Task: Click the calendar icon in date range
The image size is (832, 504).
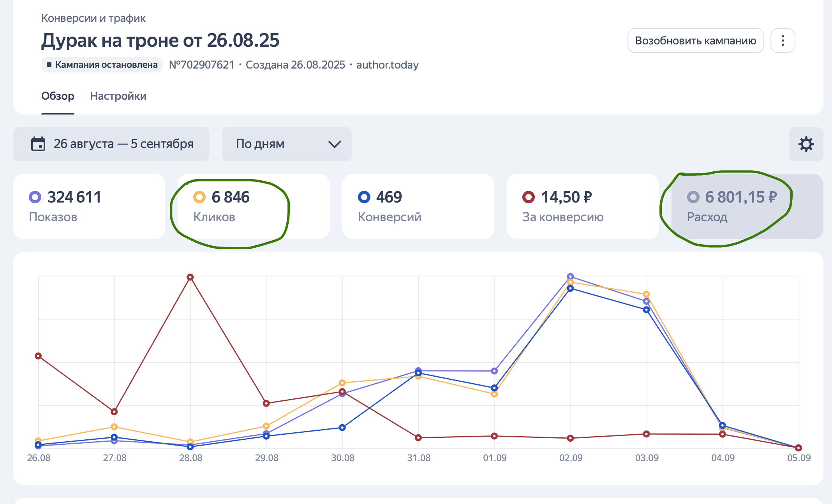Action: point(38,144)
